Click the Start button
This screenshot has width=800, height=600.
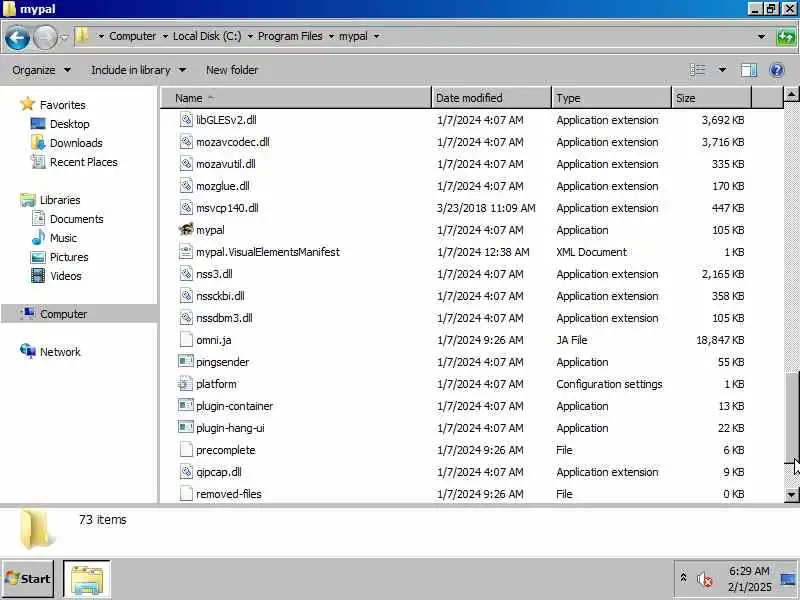28,579
